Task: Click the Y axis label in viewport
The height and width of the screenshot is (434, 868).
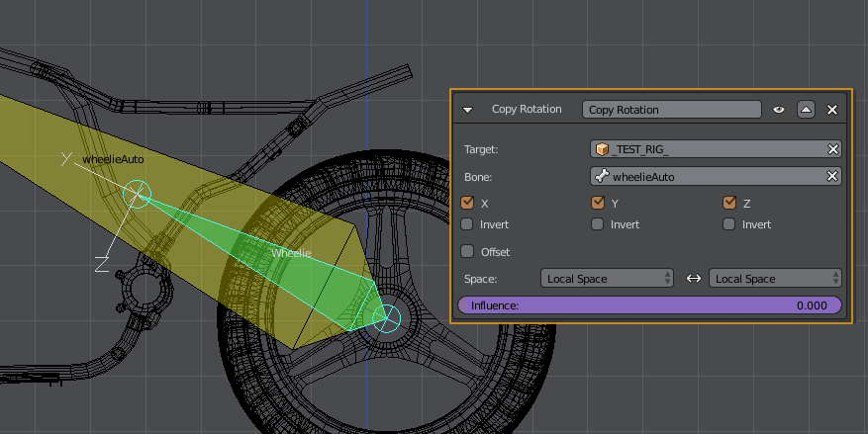Action: [x=66, y=159]
